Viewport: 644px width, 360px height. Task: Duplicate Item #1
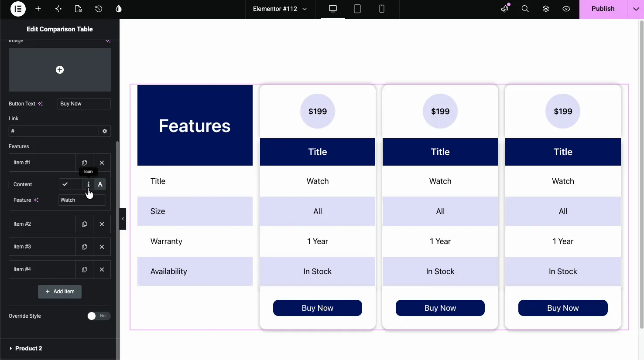pos(84,163)
